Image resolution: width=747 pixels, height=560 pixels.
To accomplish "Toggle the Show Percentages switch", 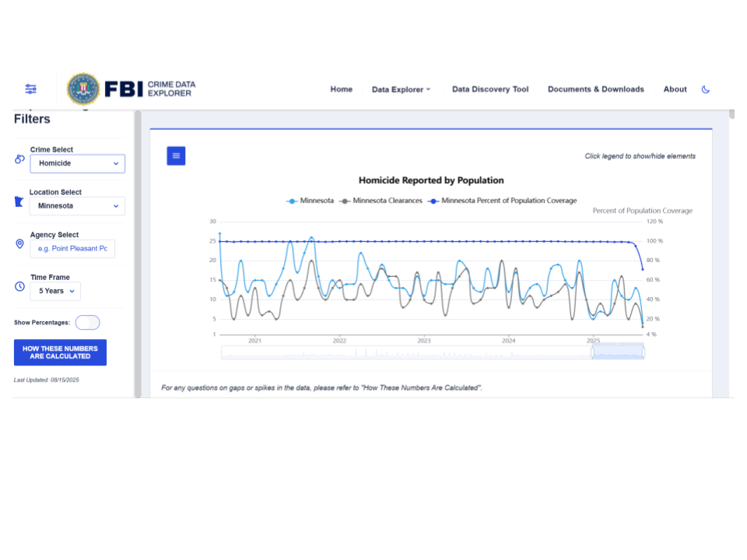I will 87,322.
